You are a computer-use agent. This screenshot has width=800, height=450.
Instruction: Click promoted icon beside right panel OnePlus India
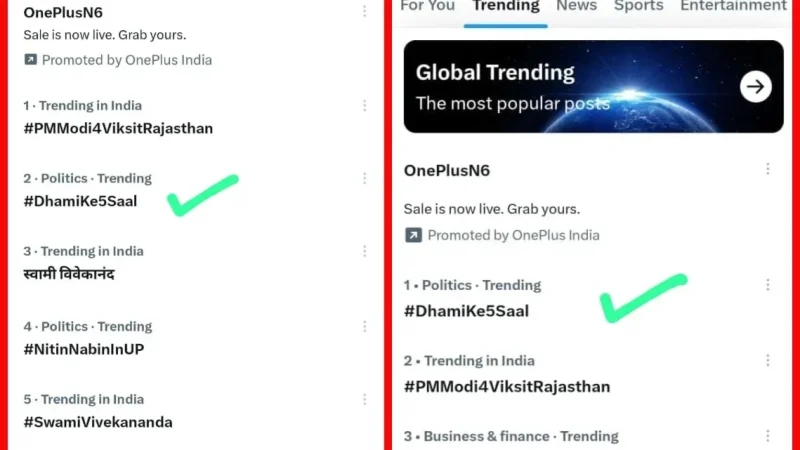(x=413, y=235)
